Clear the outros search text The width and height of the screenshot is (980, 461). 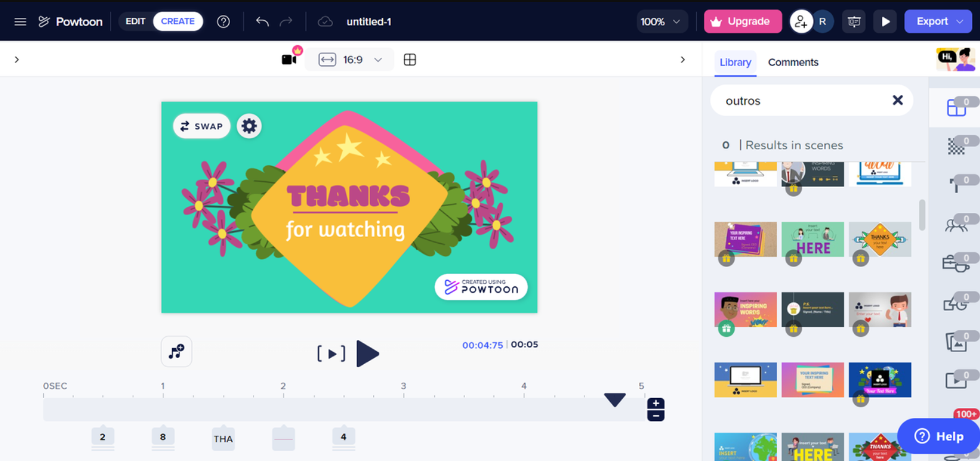(897, 100)
